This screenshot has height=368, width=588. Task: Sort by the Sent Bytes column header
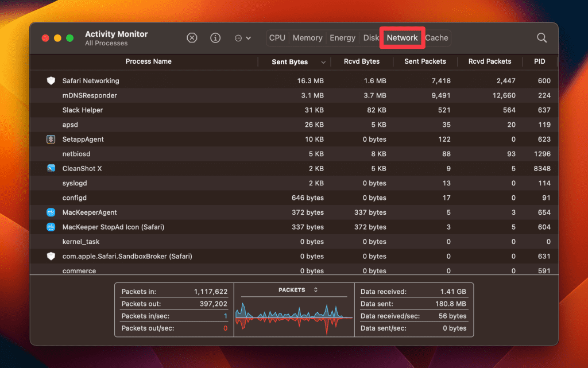[x=290, y=62]
